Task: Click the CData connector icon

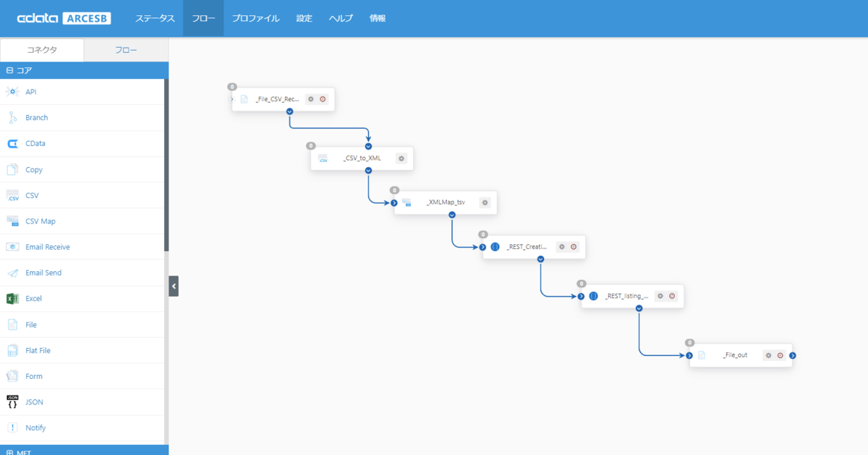Action: 12,144
